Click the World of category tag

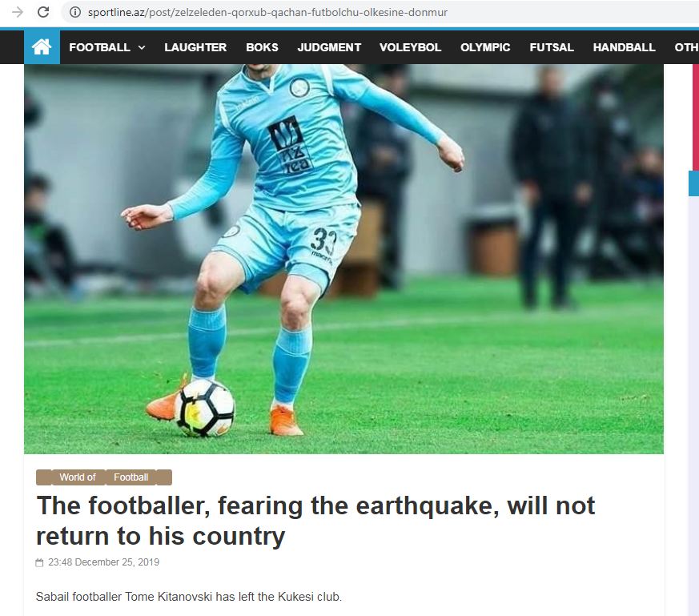78,477
